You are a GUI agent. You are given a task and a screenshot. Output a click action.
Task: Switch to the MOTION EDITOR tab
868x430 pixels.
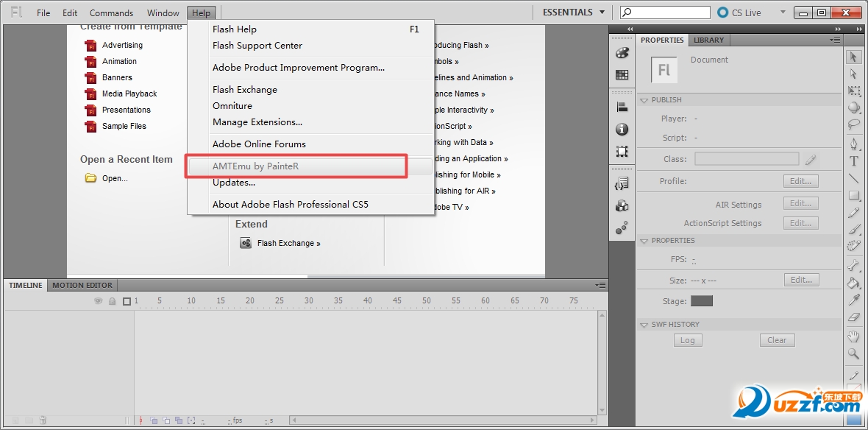(82, 286)
